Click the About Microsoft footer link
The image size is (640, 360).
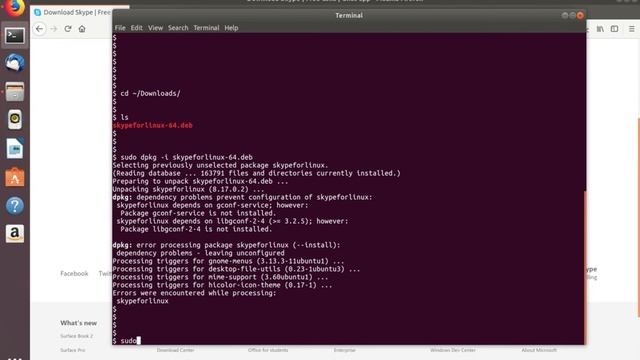[x=539, y=350]
